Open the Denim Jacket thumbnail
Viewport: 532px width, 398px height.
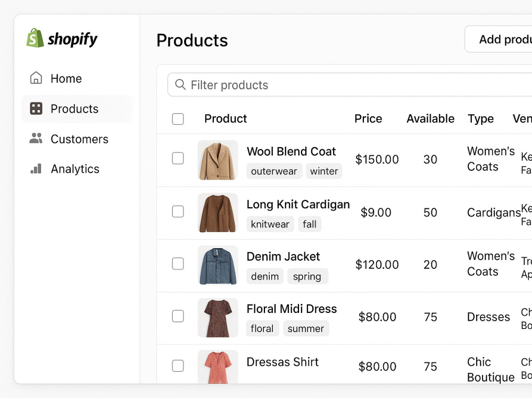coord(218,265)
